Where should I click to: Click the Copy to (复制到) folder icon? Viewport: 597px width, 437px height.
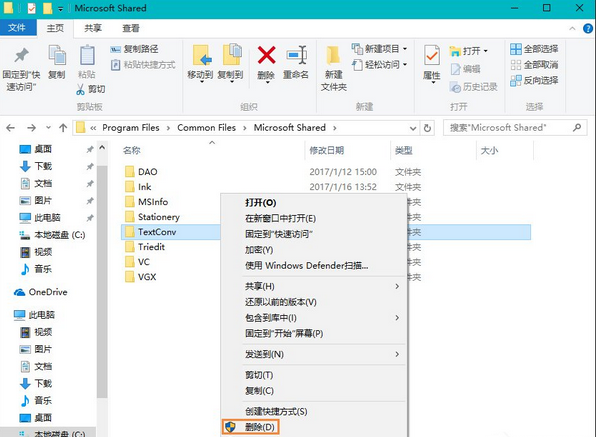click(x=231, y=55)
